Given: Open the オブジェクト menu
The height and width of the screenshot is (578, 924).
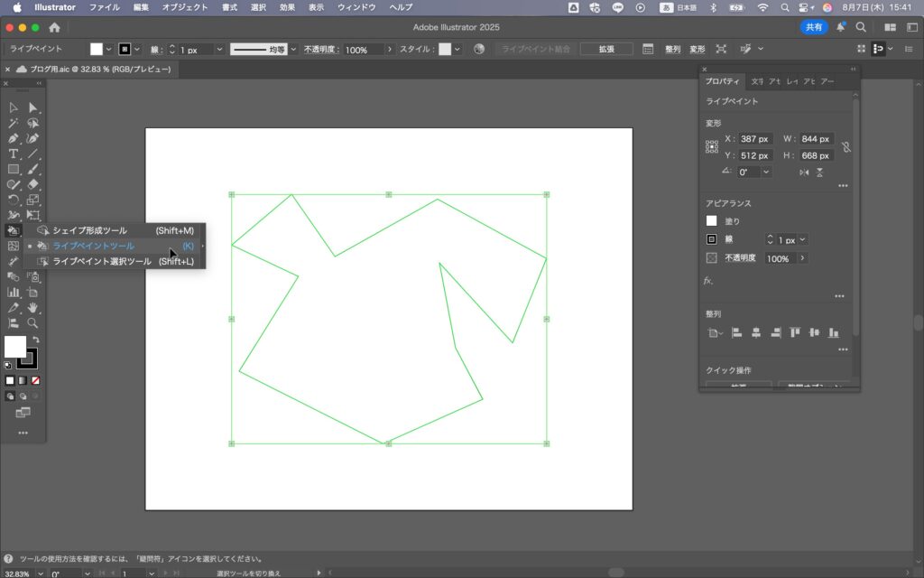Looking at the screenshot, I should point(184,7).
